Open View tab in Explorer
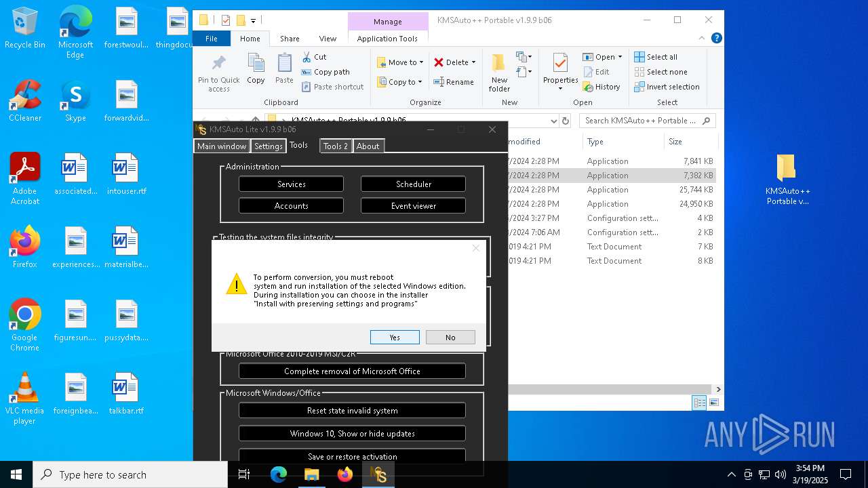Screen dimensions: 868x488 tap(328, 39)
